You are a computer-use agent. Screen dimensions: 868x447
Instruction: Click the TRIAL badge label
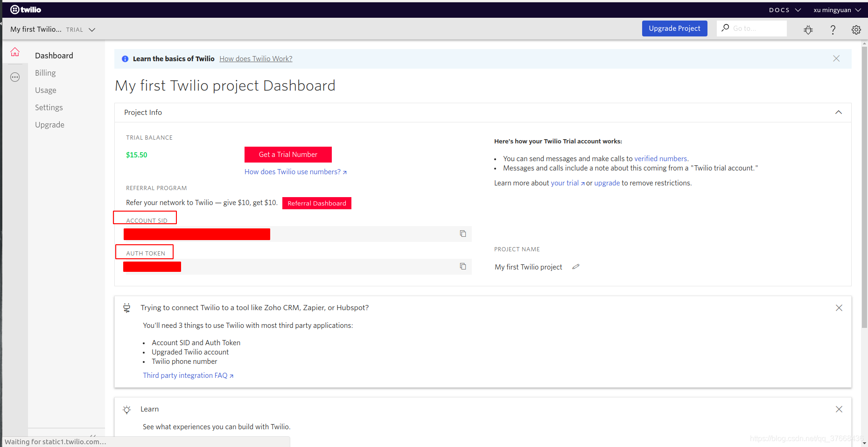pyautogui.click(x=75, y=30)
